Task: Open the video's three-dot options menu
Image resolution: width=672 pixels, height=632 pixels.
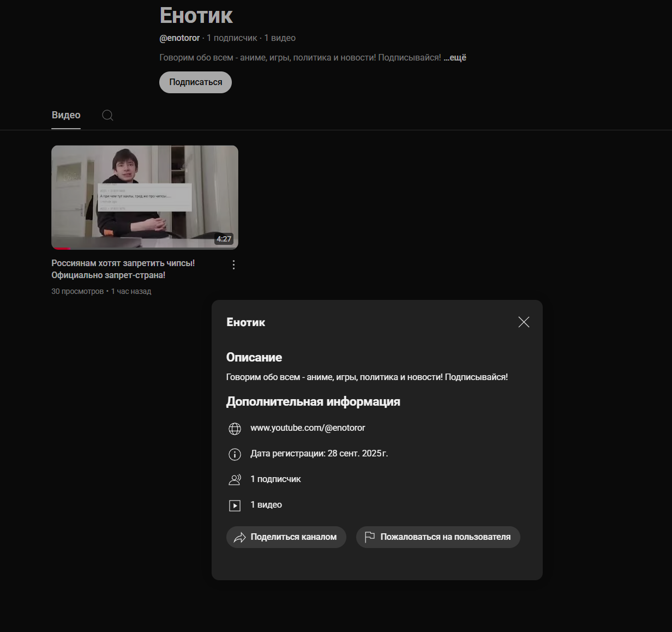Action: [233, 264]
